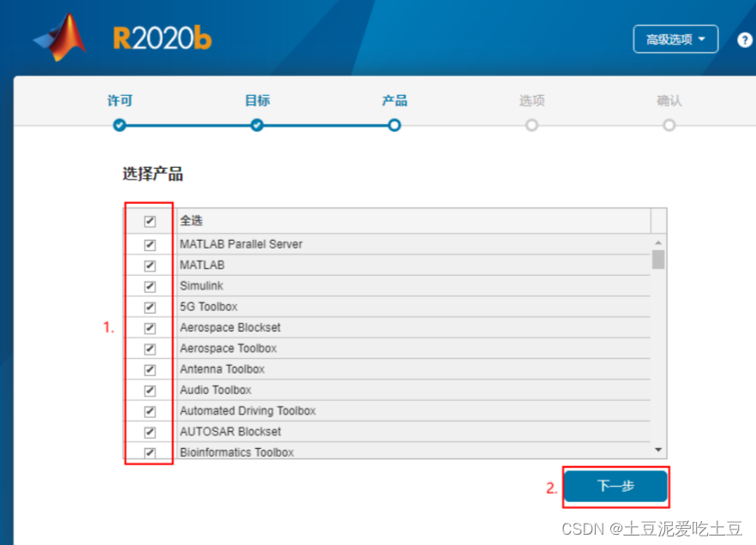
Task: Select the Audio Toolbox row text
Action: coord(215,390)
